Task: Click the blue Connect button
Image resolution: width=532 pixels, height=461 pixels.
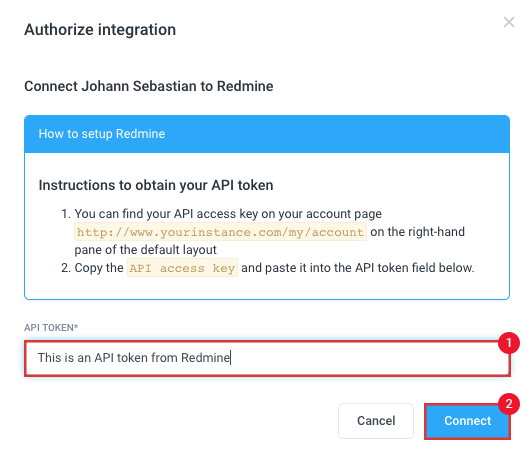Action: pyautogui.click(x=467, y=421)
